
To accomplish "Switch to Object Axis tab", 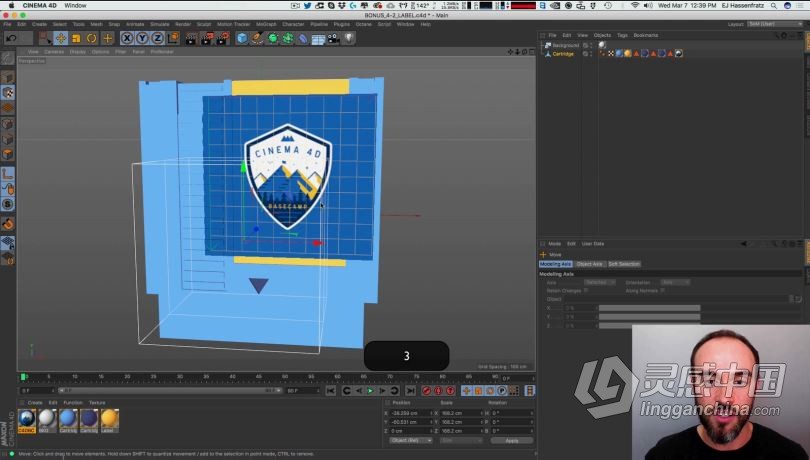I will [589, 264].
